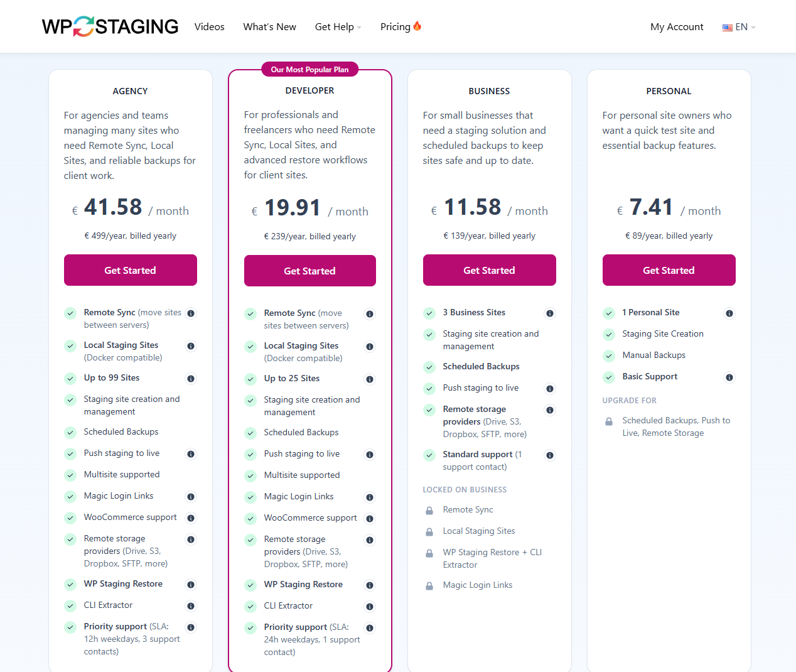Show info for Up to 25 Sites

[370, 379]
